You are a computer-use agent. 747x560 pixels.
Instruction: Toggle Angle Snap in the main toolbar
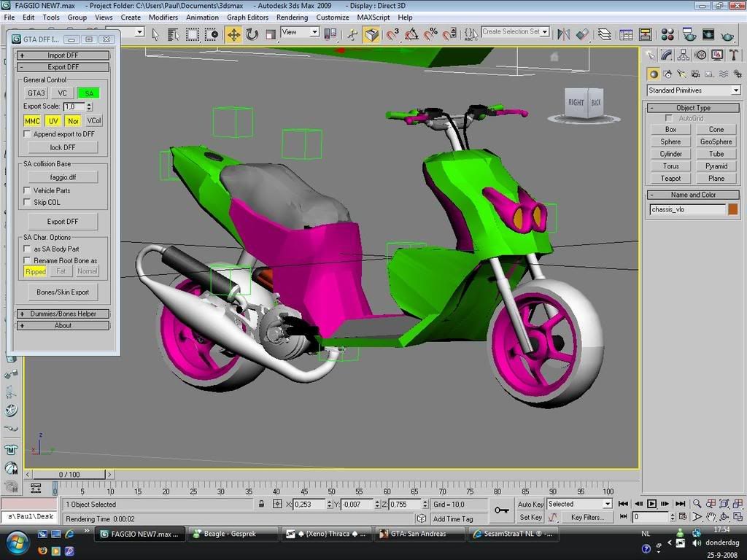coord(411,34)
